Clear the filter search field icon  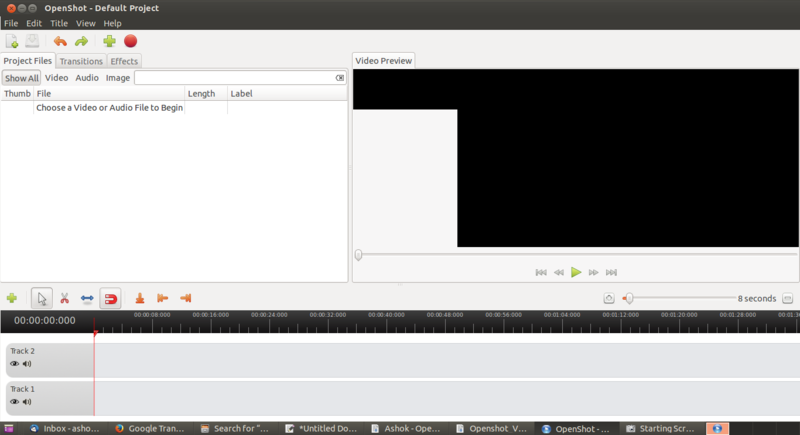coord(340,78)
